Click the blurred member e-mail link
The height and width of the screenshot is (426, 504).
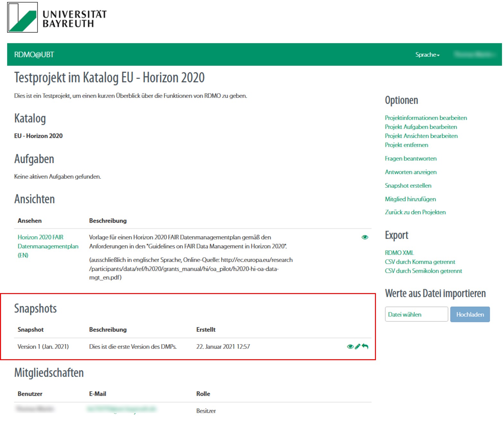coord(121,409)
